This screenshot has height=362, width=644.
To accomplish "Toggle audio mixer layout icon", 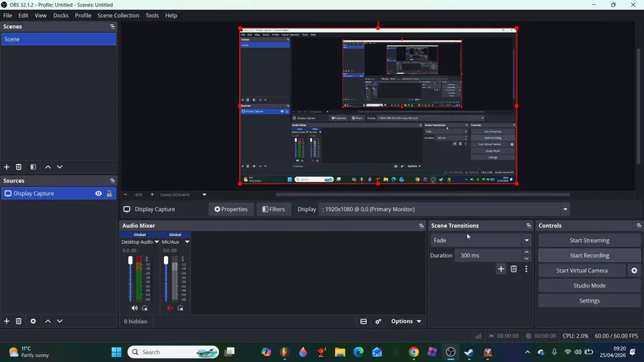I will (364, 321).
